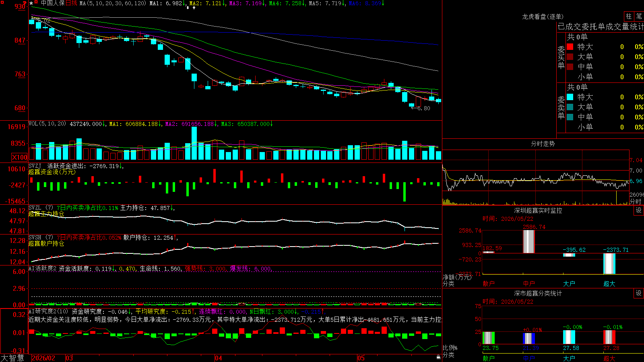Click the small red marker icon right of the star

click(36, 2)
